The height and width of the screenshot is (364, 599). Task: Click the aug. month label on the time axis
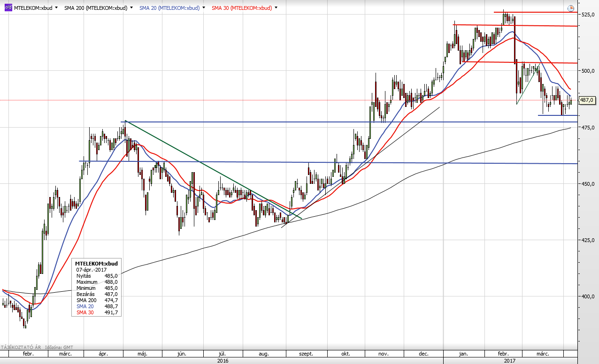coord(263,354)
